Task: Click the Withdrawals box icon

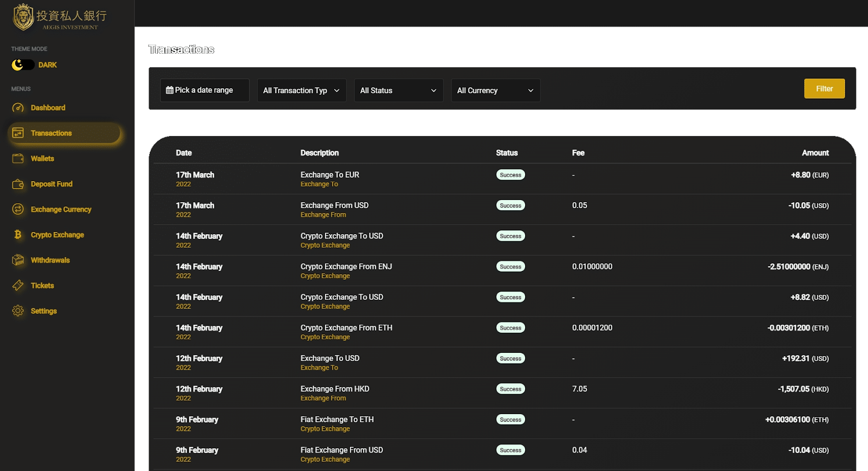Action: [18, 260]
